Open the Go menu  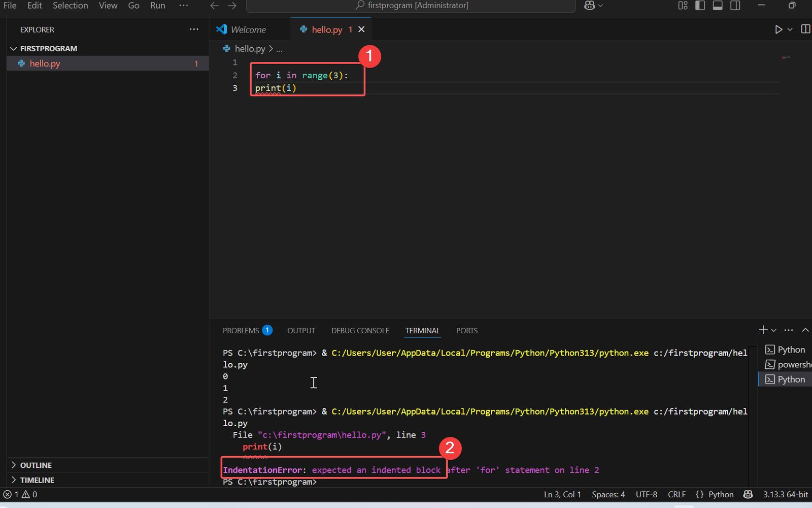[x=133, y=6]
